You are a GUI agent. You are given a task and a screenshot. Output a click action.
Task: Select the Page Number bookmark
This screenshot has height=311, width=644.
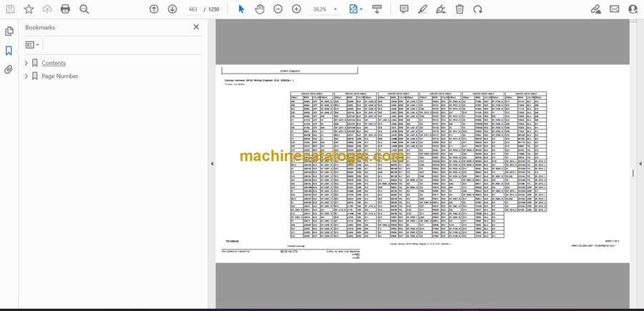[x=60, y=76]
